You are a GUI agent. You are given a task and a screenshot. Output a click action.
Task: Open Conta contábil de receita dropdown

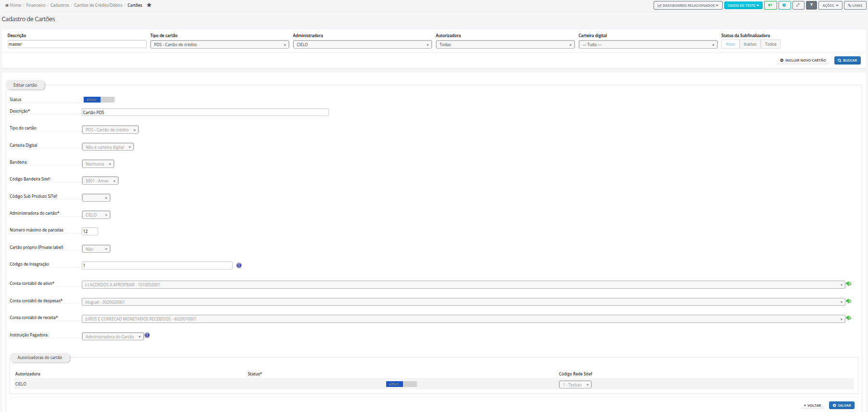click(x=463, y=319)
